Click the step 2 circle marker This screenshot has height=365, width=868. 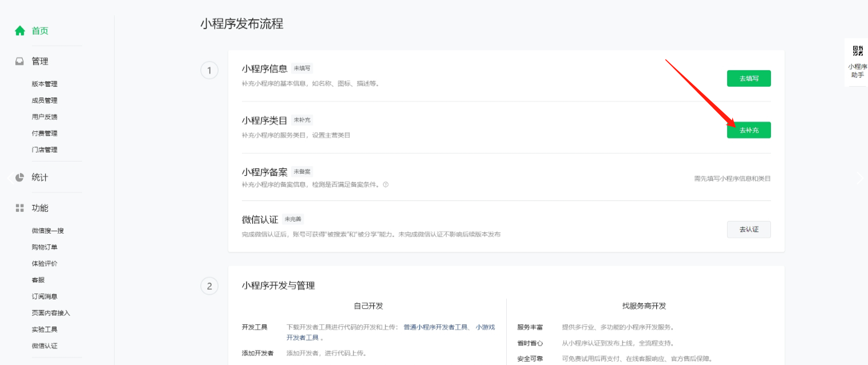pyautogui.click(x=209, y=286)
